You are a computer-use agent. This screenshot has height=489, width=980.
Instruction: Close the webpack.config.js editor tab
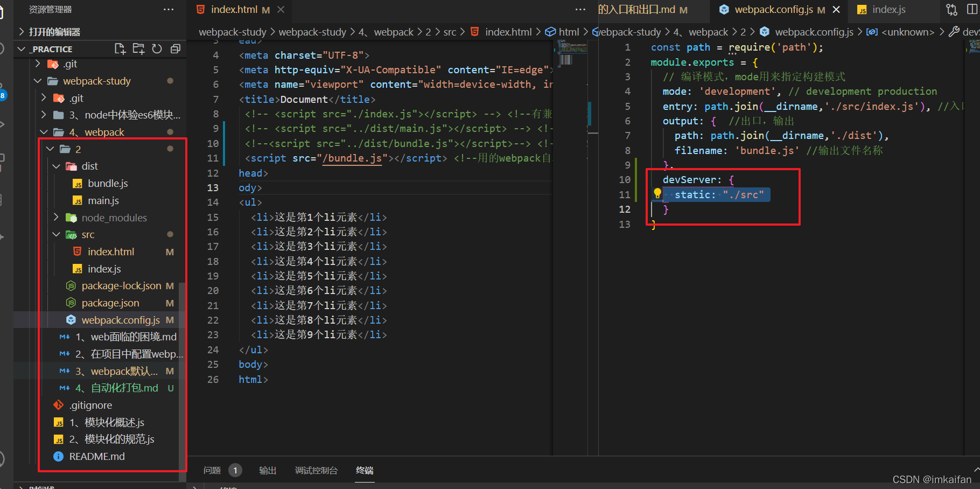[836, 10]
